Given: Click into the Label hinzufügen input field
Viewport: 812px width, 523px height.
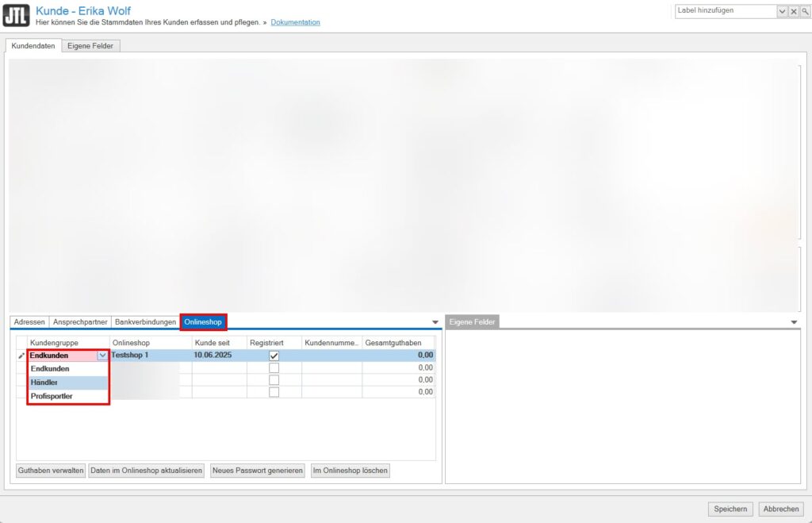Looking at the screenshot, I should [x=725, y=11].
